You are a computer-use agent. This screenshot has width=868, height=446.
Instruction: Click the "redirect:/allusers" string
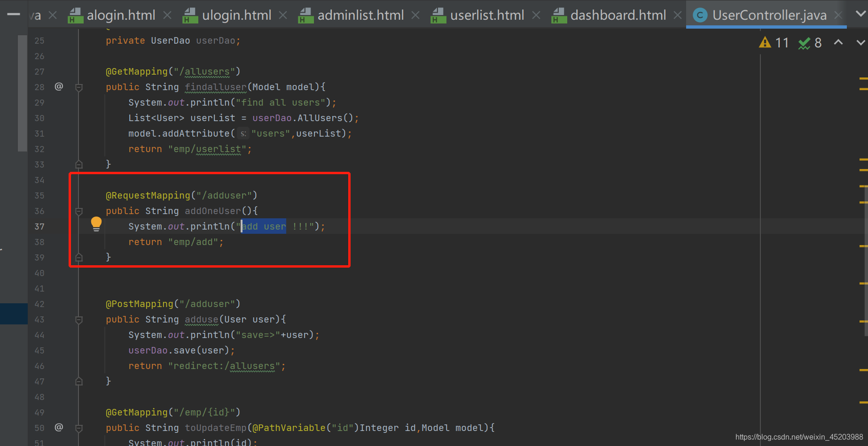point(224,366)
